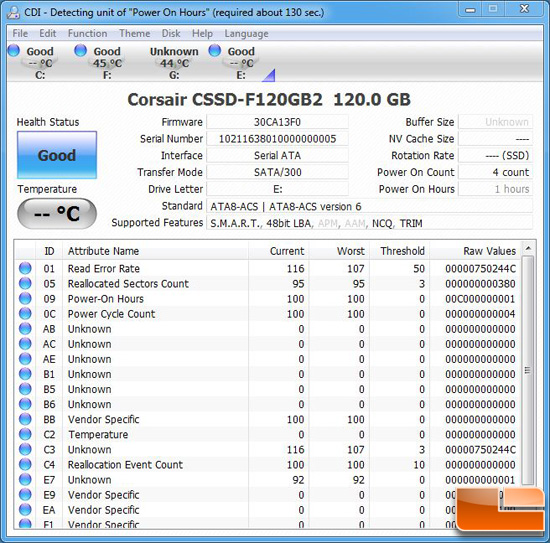This screenshot has width=550, height=543.
Task: Open the Disk menu
Action: [x=171, y=33]
